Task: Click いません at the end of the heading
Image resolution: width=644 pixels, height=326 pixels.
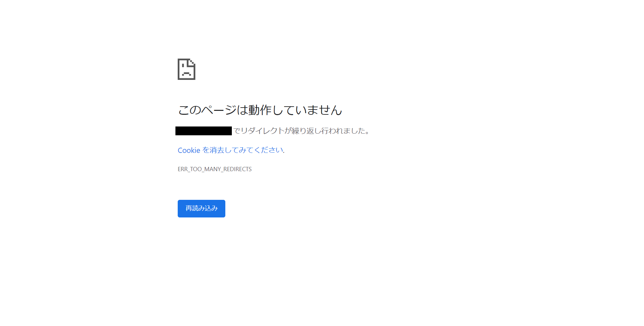Action: (x=319, y=110)
